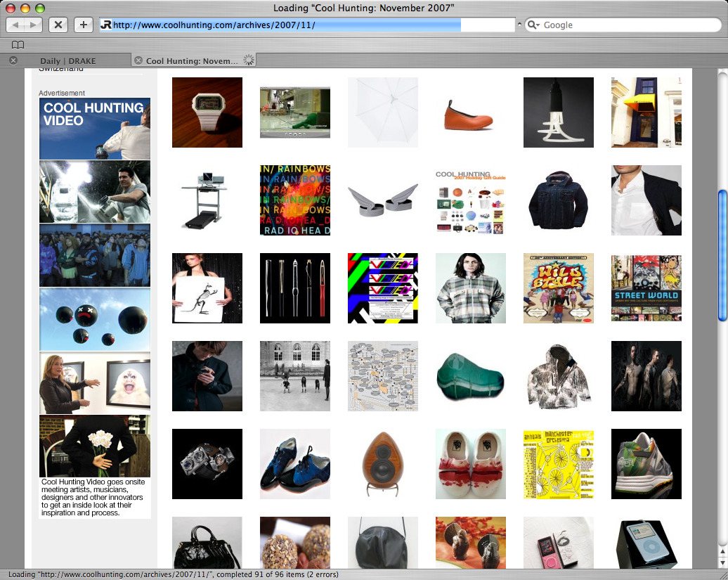Open the woman holding kangaroo print thumbnail
Viewport: 728px width, 580px height.
tap(207, 288)
